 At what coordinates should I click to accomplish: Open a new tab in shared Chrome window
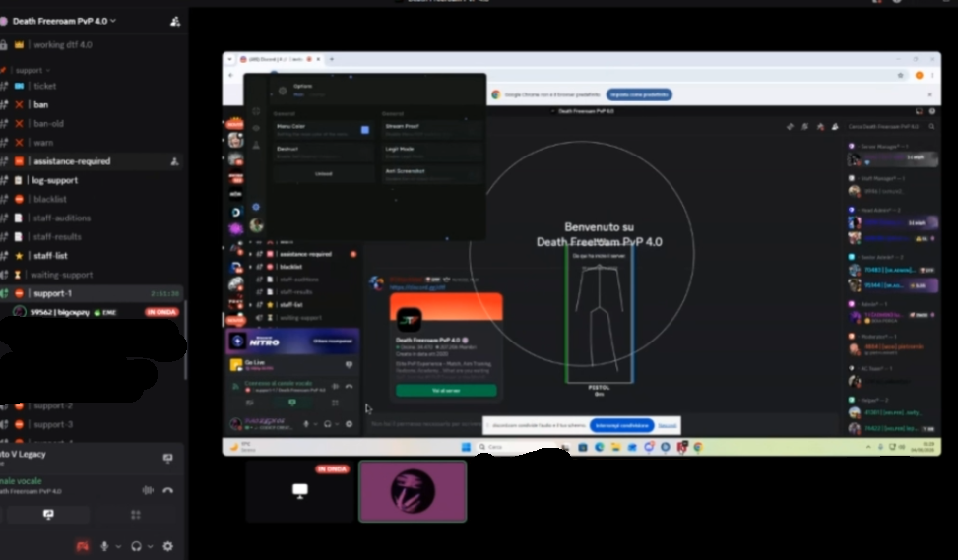(331, 59)
